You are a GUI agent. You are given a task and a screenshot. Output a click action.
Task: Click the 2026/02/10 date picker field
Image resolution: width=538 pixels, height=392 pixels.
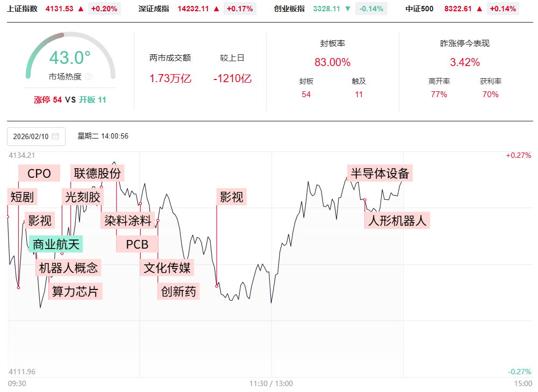tap(36, 136)
